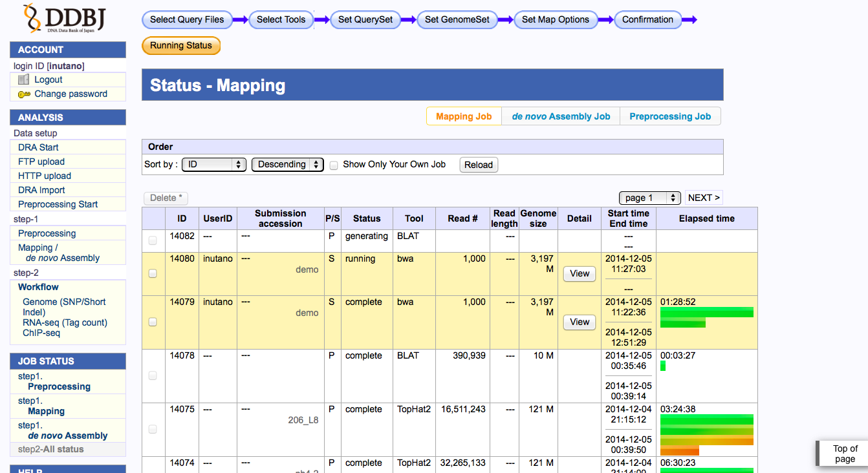Switch to de novo Assembly Job tab
Screen dimensions: 868x473
(561, 116)
